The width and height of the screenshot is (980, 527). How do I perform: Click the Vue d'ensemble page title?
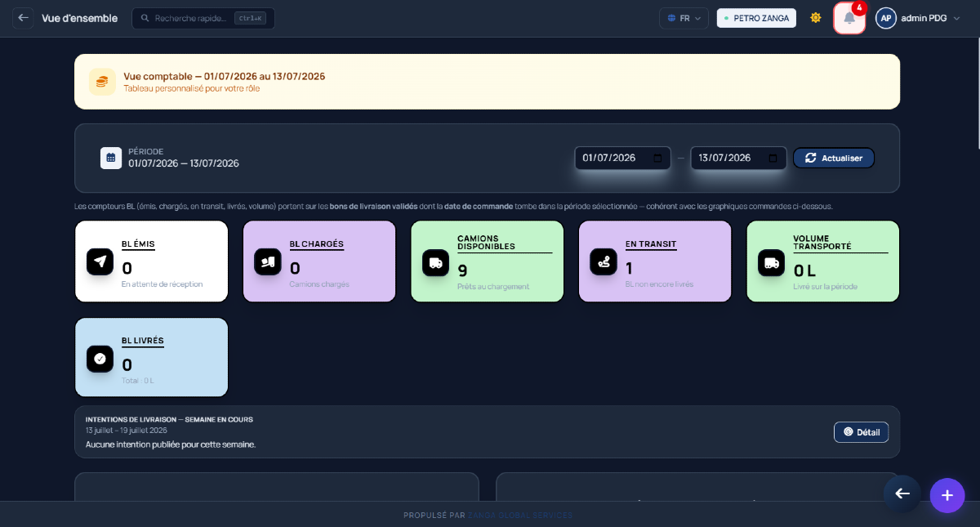tap(79, 18)
